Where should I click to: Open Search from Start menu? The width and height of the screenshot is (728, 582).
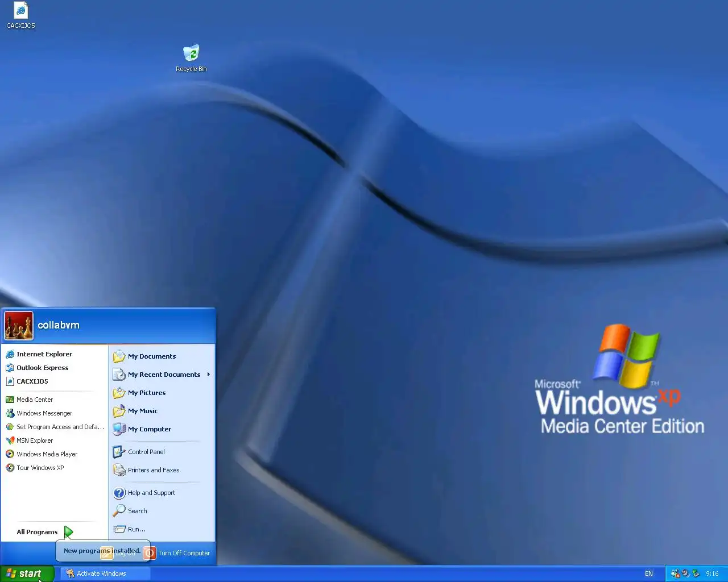pyautogui.click(x=162, y=511)
